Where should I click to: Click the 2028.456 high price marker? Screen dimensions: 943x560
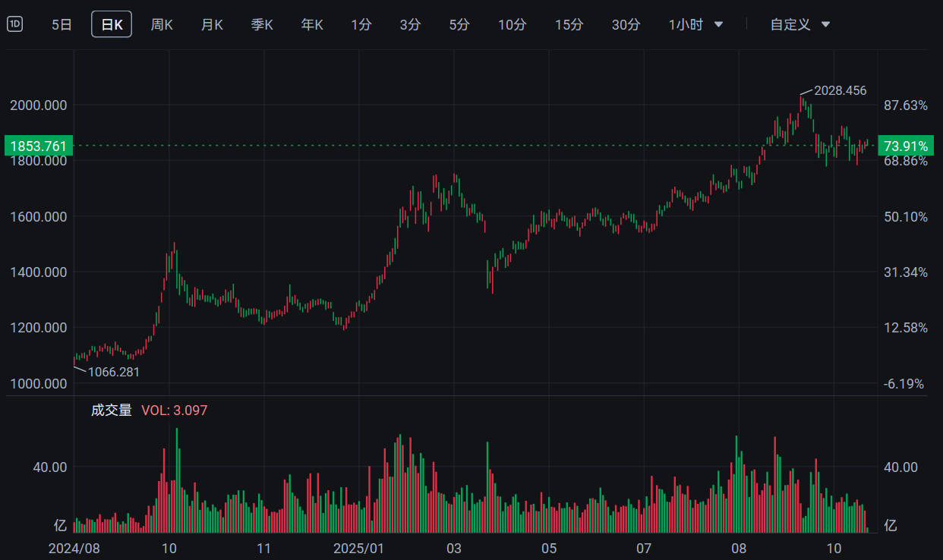840,90
